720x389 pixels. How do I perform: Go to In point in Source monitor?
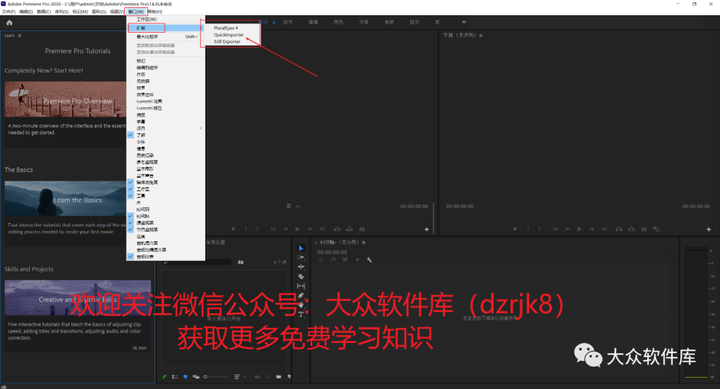tap(273, 229)
